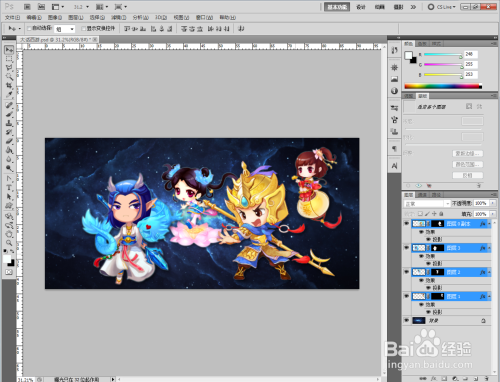Select the Rectangular Marquee tool
The image size is (500, 382).
(x=9, y=59)
